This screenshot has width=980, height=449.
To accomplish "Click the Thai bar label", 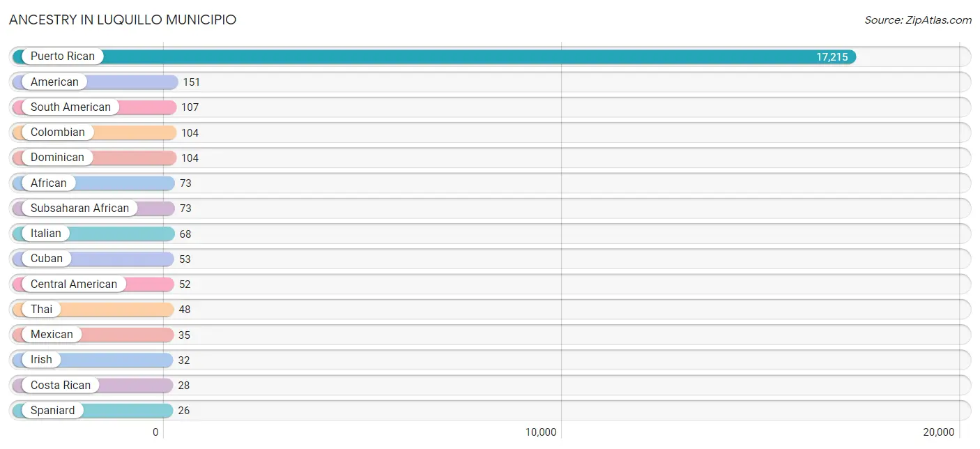I will (41, 309).
